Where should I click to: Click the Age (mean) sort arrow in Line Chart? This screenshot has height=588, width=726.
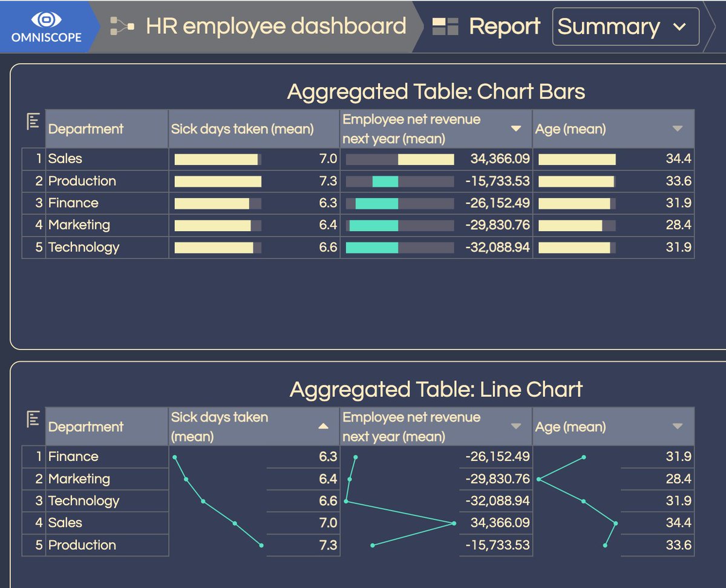(678, 426)
